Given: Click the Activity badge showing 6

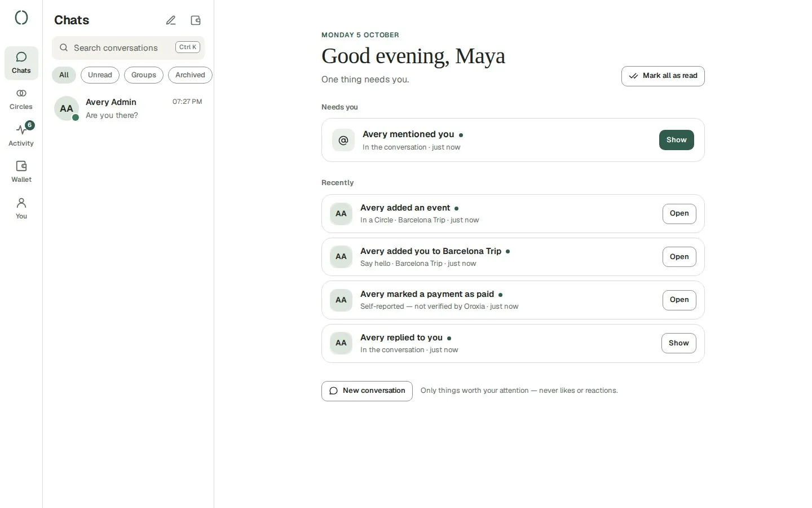Looking at the screenshot, I should point(30,125).
